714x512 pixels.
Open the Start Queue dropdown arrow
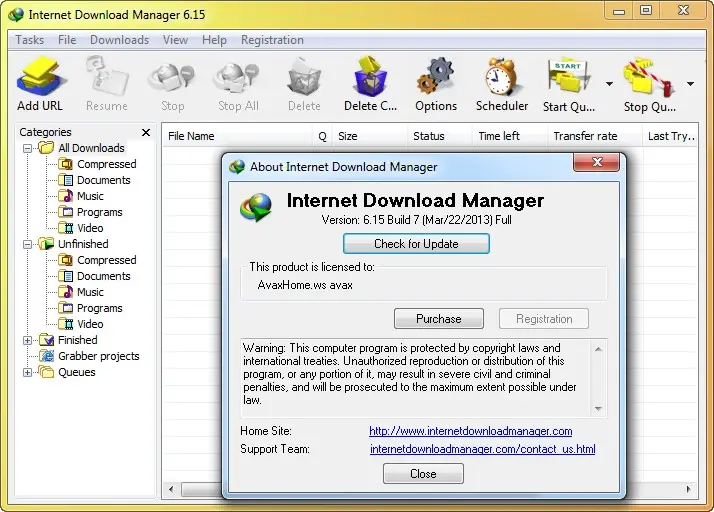609,84
